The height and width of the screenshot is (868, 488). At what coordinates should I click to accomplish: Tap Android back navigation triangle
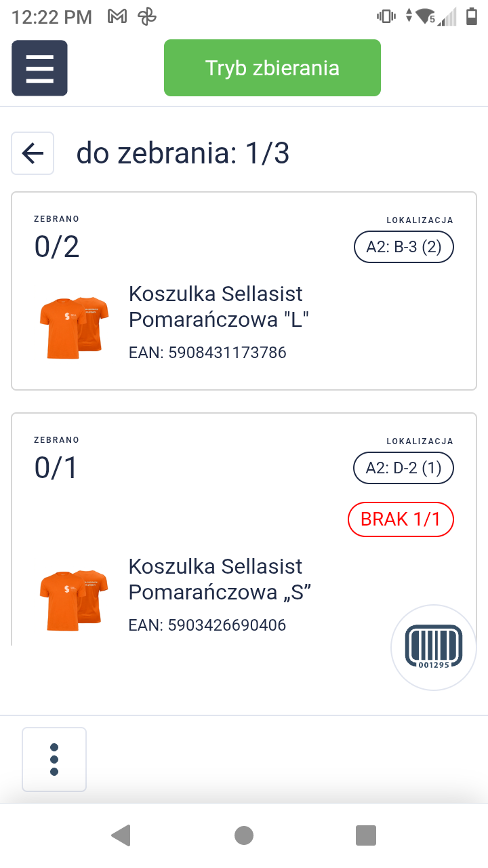click(121, 835)
